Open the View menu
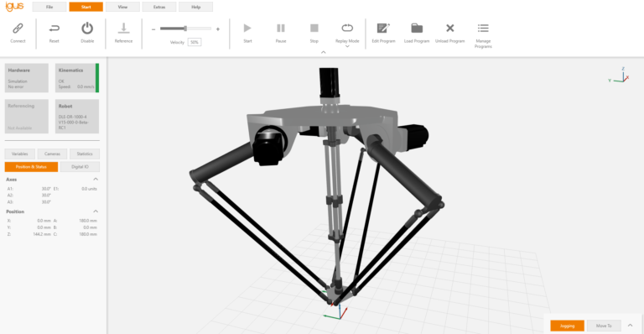The image size is (644, 334). click(x=122, y=7)
